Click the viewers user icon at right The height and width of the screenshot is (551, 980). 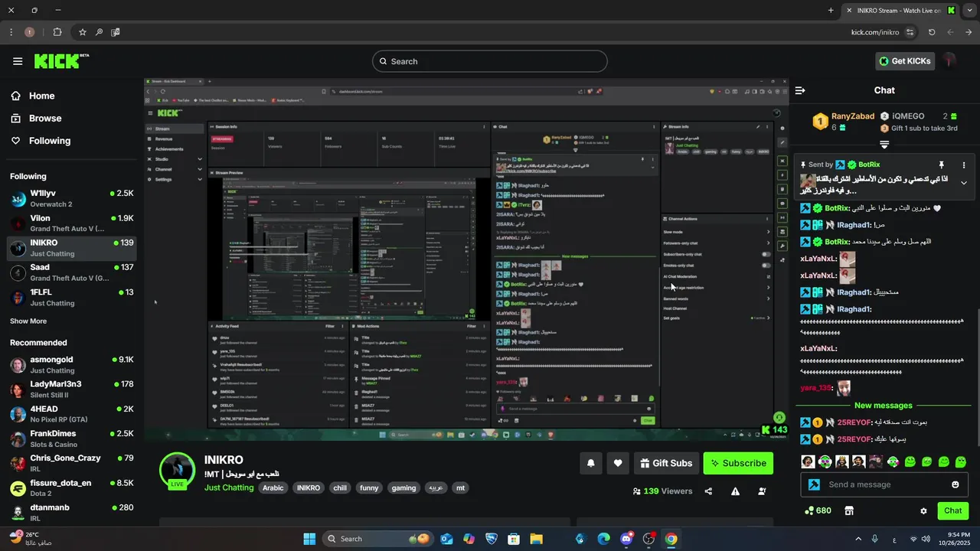763,491
